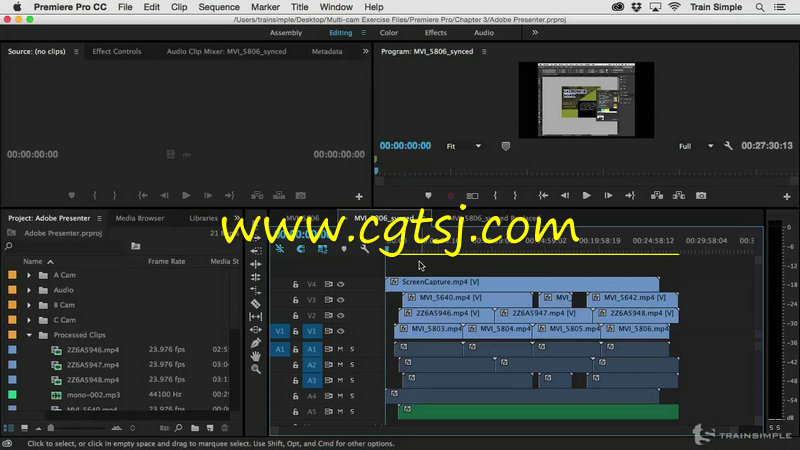This screenshot has height=450, width=800.
Task: Open the Source panel menu
Action: coord(76,52)
